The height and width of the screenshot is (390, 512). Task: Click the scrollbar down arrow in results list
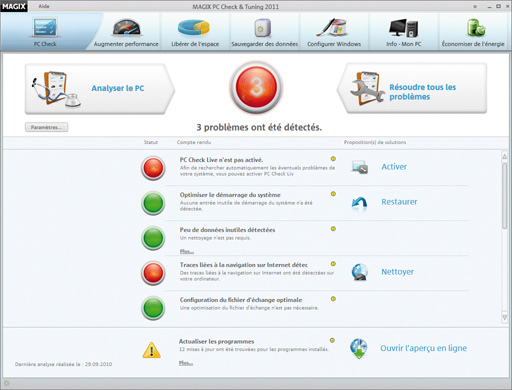pos(505,318)
